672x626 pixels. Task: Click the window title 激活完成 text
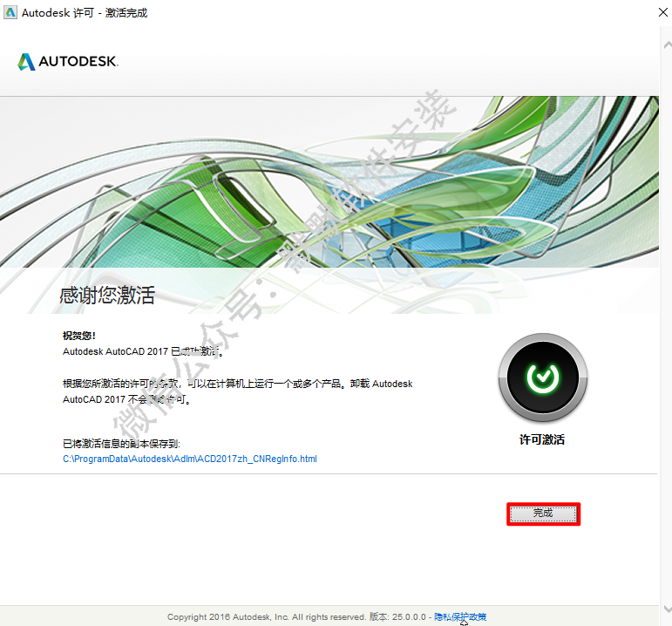coord(126,13)
